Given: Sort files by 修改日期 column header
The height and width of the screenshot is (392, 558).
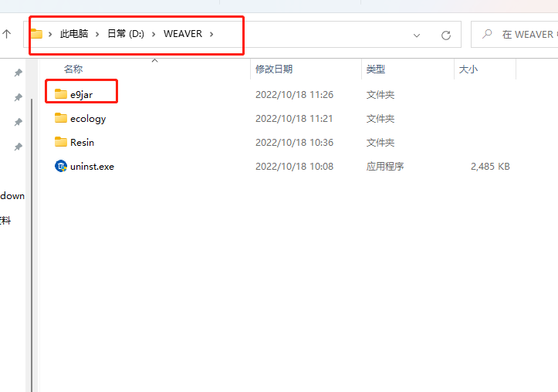Looking at the screenshot, I should coord(274,69).
